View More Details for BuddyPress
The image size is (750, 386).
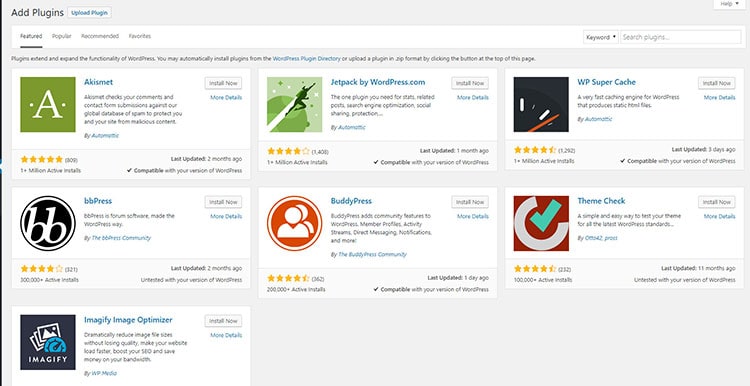coord(473,216)
